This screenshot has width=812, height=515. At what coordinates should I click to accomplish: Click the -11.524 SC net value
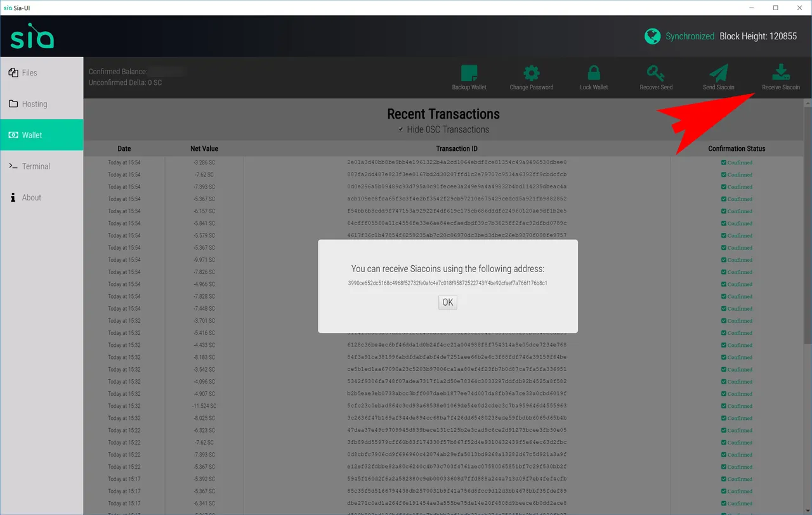tap(204, 406)
